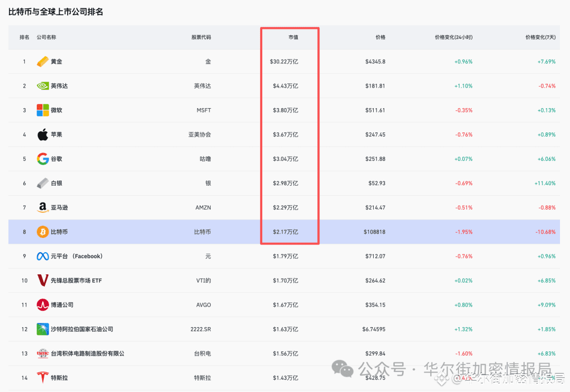Screen dimensions: 570x392
Task: Open the 特斯拉 company name link
Action: click(x=59, y=378)
